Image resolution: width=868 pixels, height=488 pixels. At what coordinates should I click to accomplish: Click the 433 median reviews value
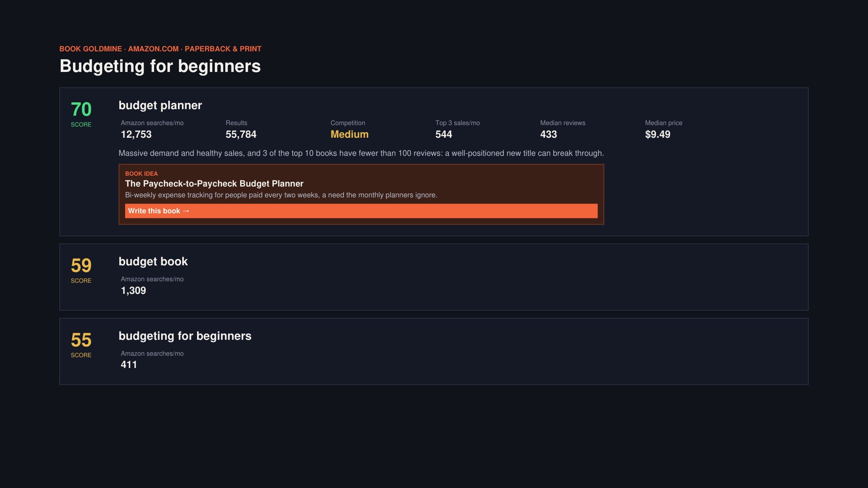[x=548, y=134]
